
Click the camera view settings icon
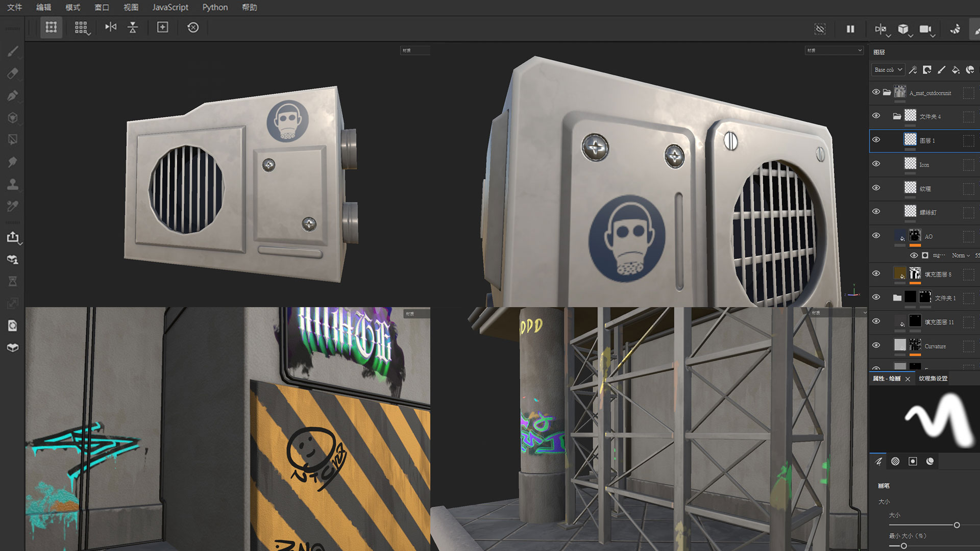(925, 29)
